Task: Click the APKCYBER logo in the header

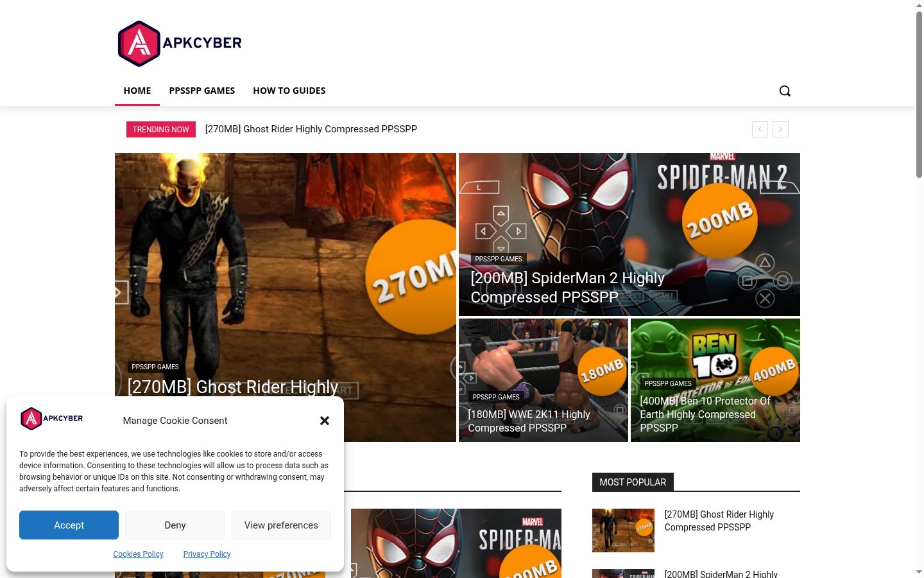Action: (180, 44)
